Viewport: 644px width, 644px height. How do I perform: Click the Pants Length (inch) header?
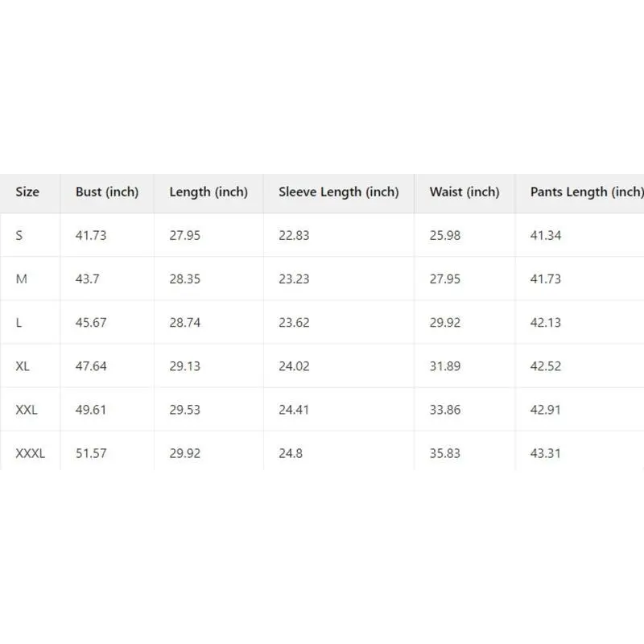[x=586, y=192]
